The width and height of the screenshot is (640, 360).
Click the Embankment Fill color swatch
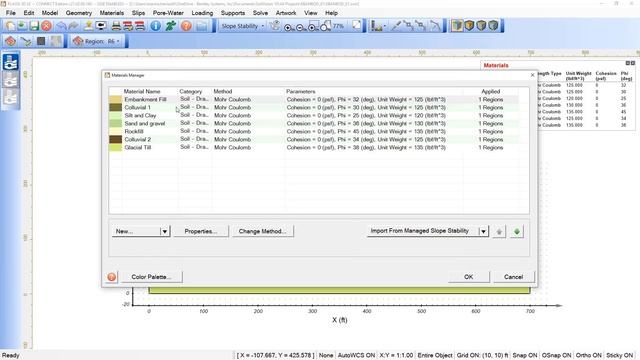click(116, 100)
